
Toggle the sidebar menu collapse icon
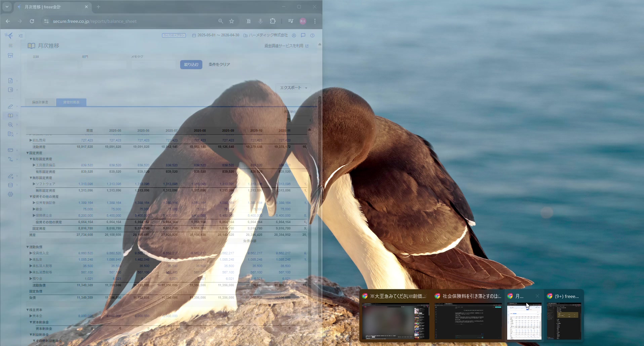click(x=21, y=36)
